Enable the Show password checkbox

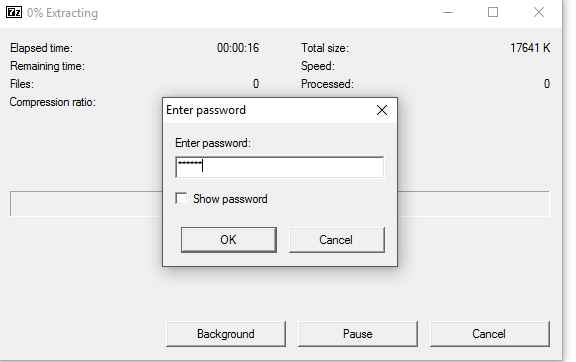click(x=181, y=198)
